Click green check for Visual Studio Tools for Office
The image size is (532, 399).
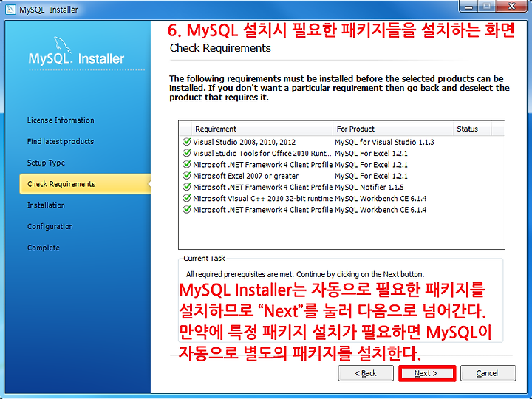(186, 153)
